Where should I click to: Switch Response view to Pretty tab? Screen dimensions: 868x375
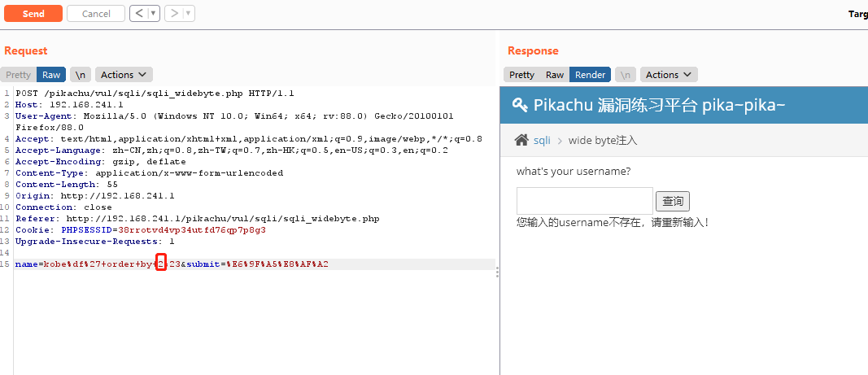coord(521,75)
